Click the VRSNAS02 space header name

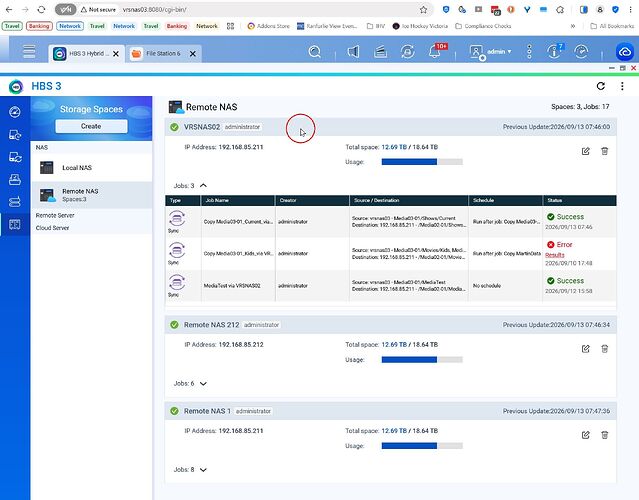tap(202, 127)
